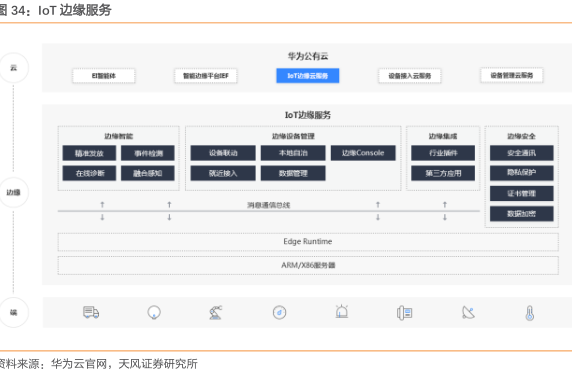Image resolution: width=572 pixels, height=373 pixels.
Task: Select the 智能边缘平台IEF box
Action: click(206, 76)
